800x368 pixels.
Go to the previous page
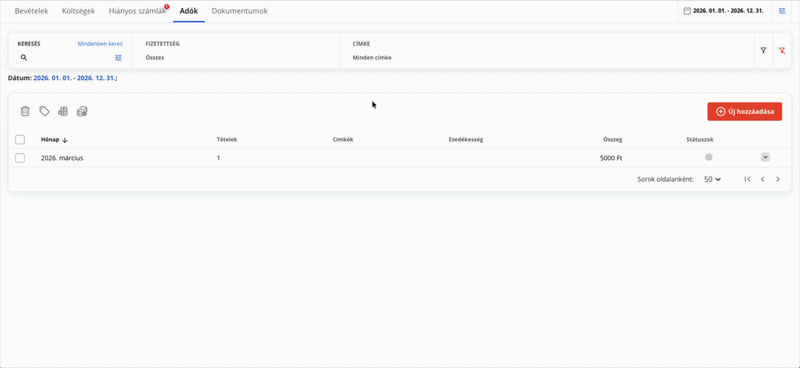(x=763, y=179)
